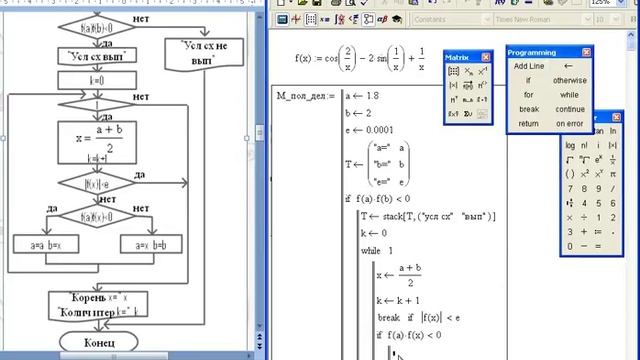Image resolution: width=640 pixels, height=360 pixels.
Task: Click the Dot Product icon in Matrix palette
Action: (x=482, y=100)
